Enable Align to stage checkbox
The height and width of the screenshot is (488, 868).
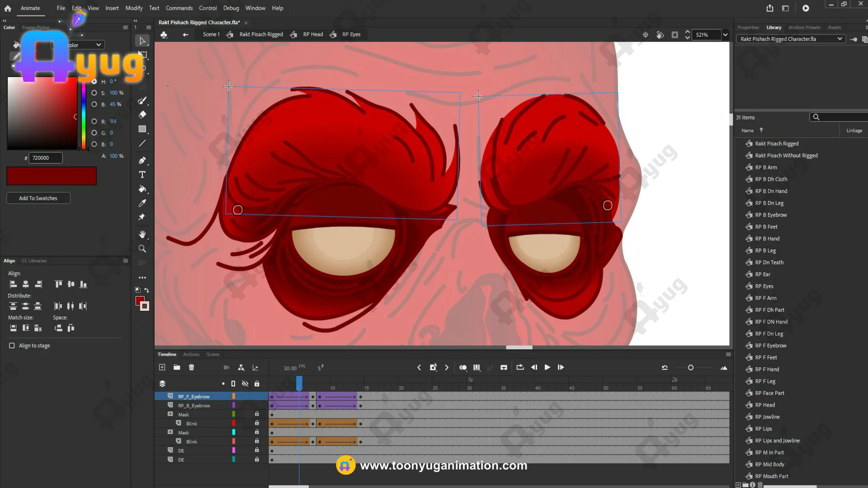12,346
